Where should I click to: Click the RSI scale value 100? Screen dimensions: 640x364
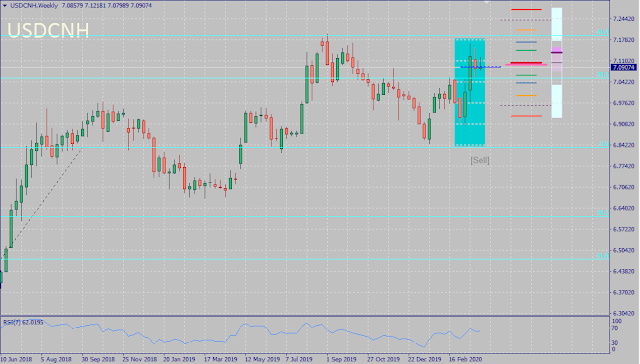[617, 322]
